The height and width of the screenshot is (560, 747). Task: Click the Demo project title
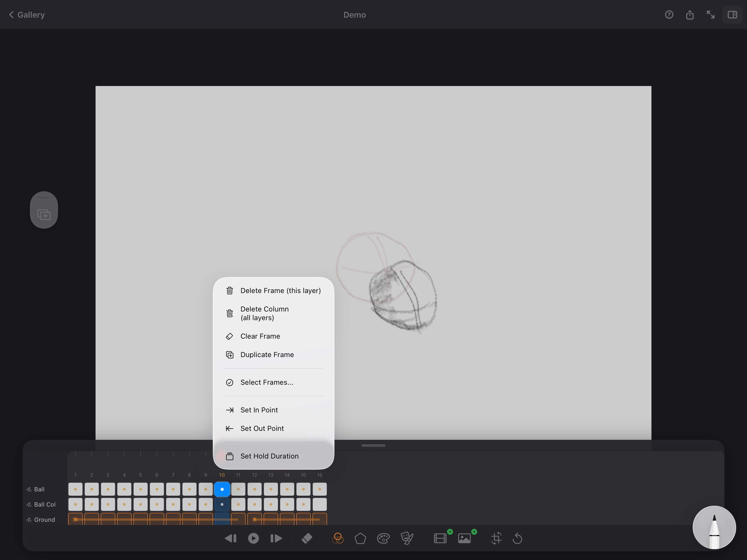354,15
